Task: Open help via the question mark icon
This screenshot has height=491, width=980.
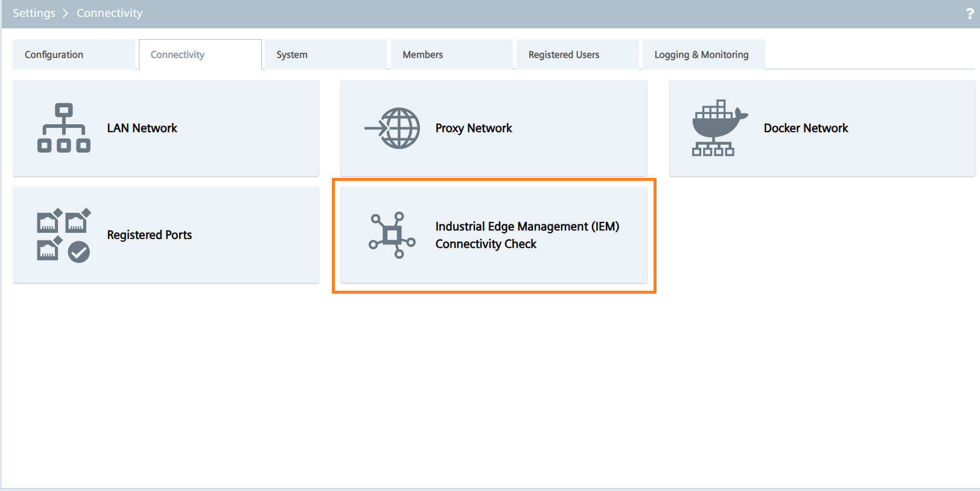Action: pos(969,14)
